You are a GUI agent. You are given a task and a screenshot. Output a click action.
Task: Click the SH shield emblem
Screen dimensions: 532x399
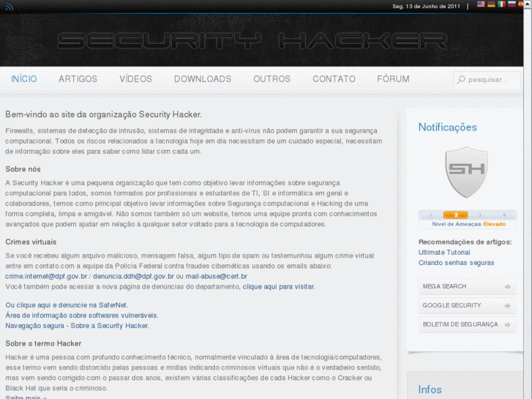pyautogui.click(x=467, y=172)
